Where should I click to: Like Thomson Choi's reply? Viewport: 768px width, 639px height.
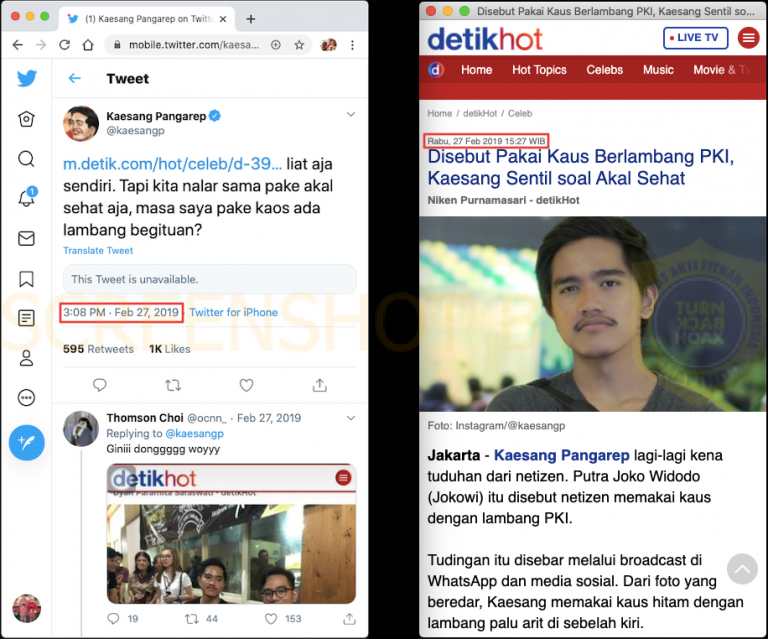pyautogui.click(x=271, y=619)
